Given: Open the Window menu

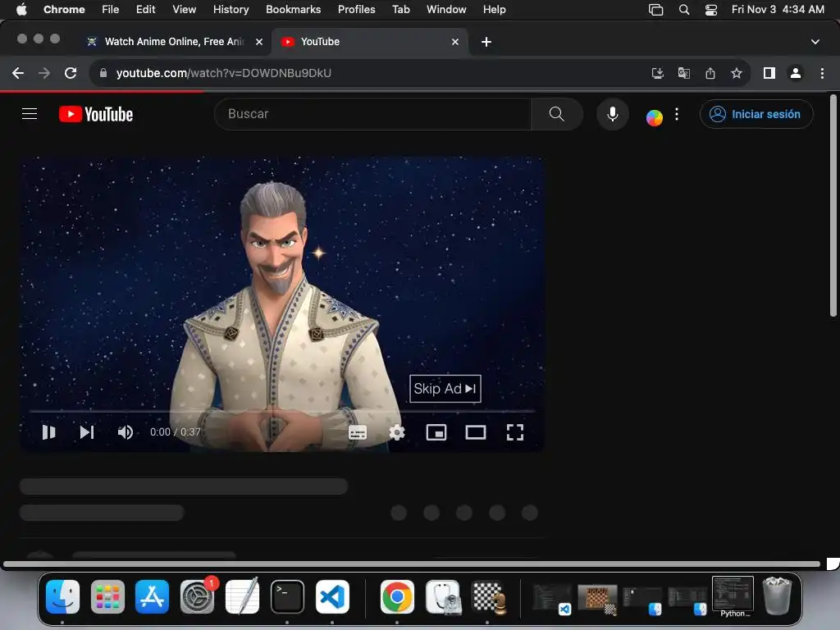Looking at the screenshot, I should click(446, 9).
